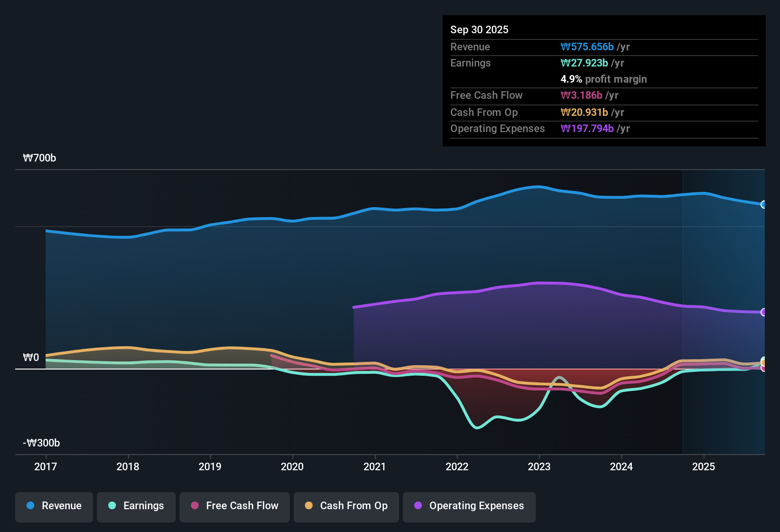Screen dimensions: 780x532
Task: Toggle Operating Expenses off in the legend
Action: tap(469, 506)
